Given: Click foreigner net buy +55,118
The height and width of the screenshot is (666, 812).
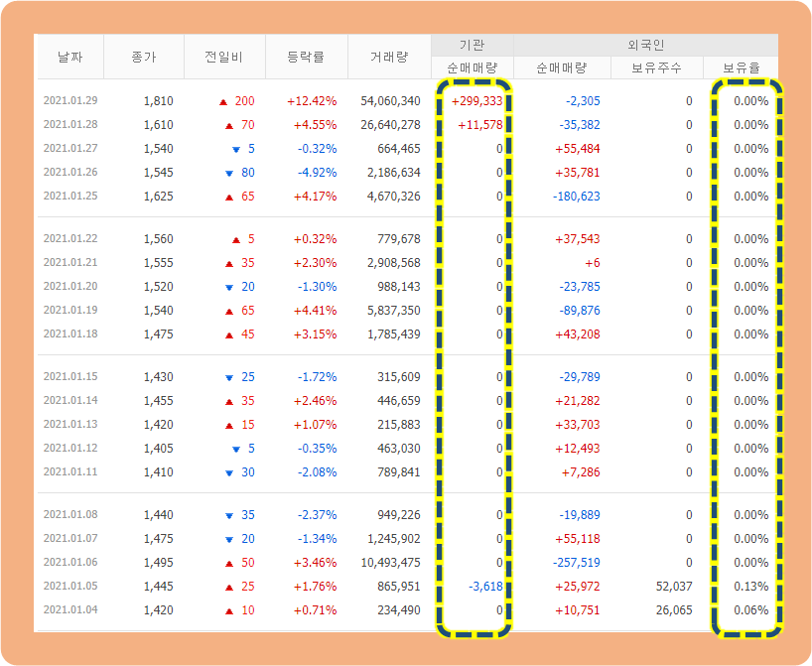Looking at the screenshot, I should point(578,539).
